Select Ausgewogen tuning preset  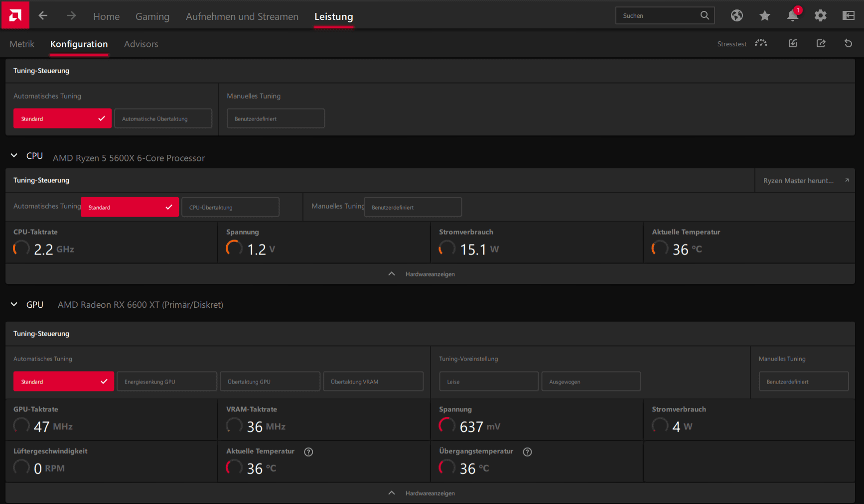click(591, 381)
